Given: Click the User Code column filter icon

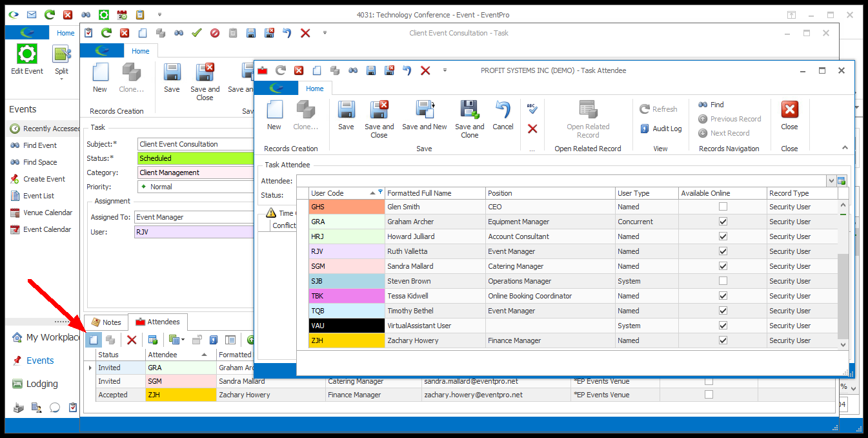Looking at the screenshot, I should click(381, 193).
